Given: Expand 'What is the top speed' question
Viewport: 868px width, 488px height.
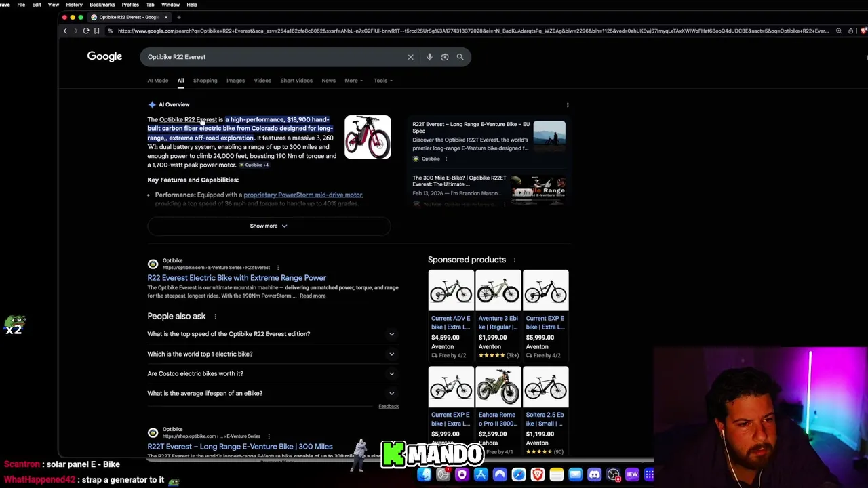Looking at the screenshot, I should coord(271,334).
